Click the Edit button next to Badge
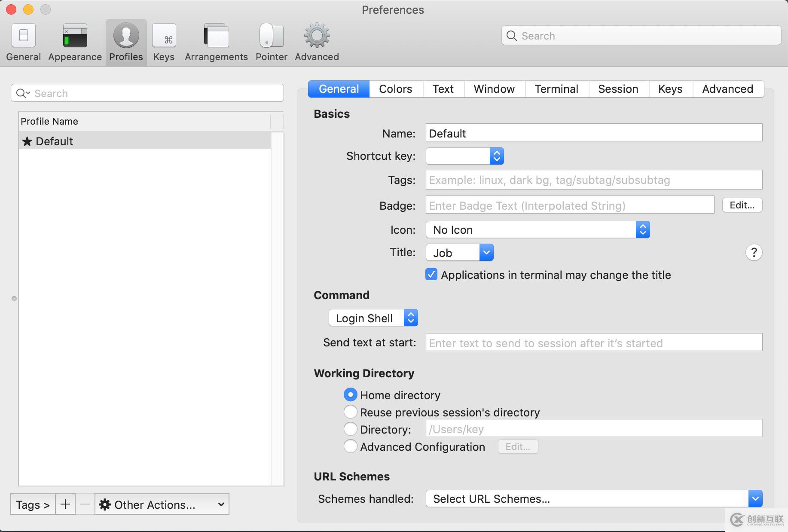Viewport: 788px width, 532px height. 742,205
